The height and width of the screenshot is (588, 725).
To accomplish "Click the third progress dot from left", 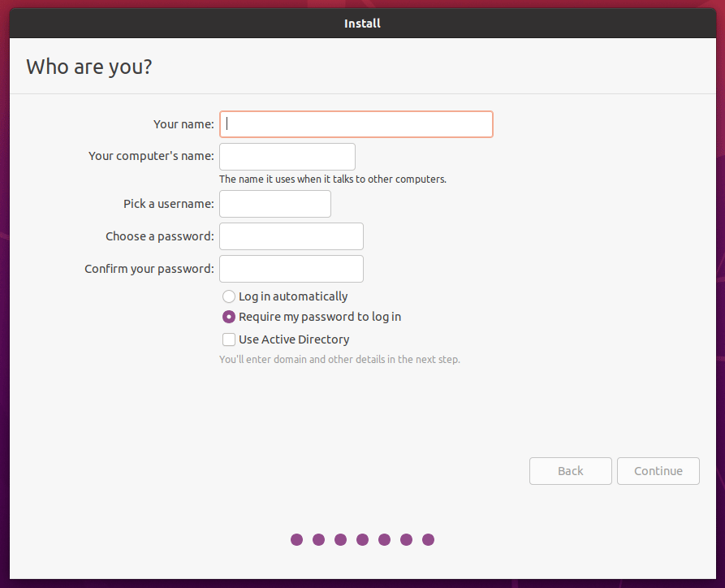I will [340, 539].
